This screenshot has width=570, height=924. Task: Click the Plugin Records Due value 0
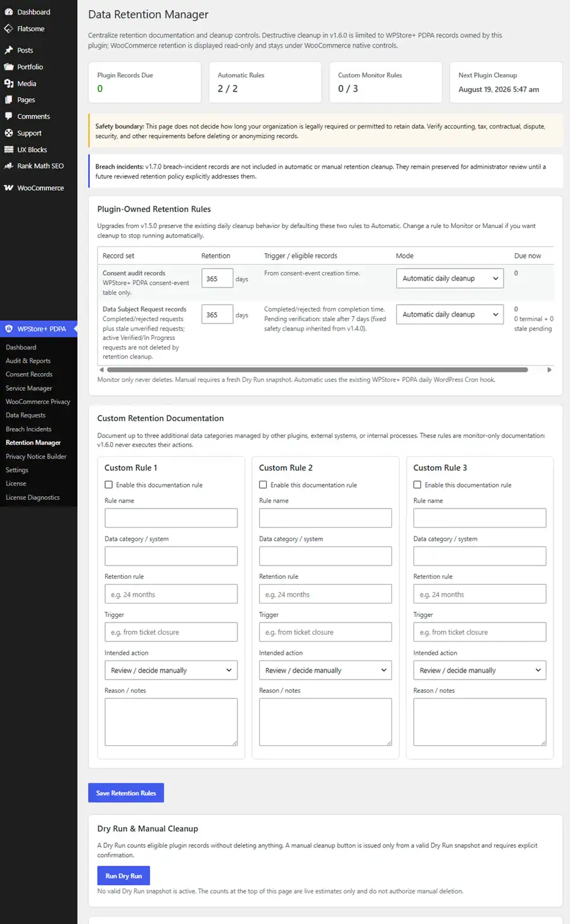coord(100,89)
